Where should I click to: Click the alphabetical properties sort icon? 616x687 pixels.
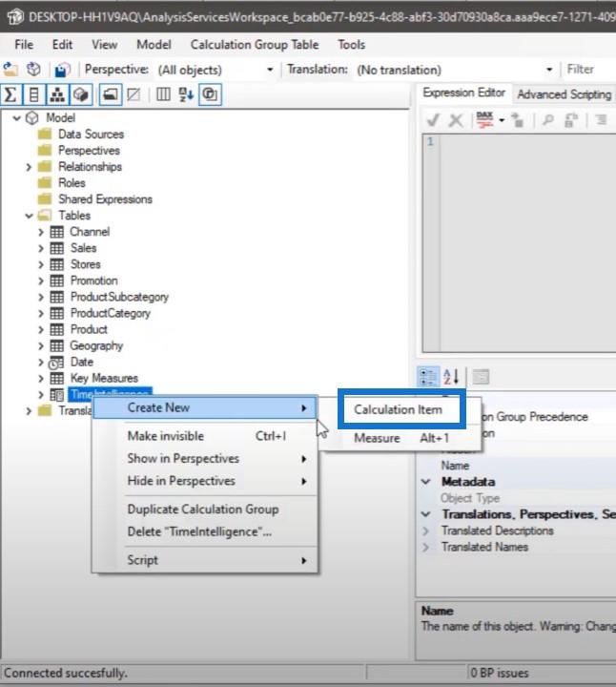(451, 377)
